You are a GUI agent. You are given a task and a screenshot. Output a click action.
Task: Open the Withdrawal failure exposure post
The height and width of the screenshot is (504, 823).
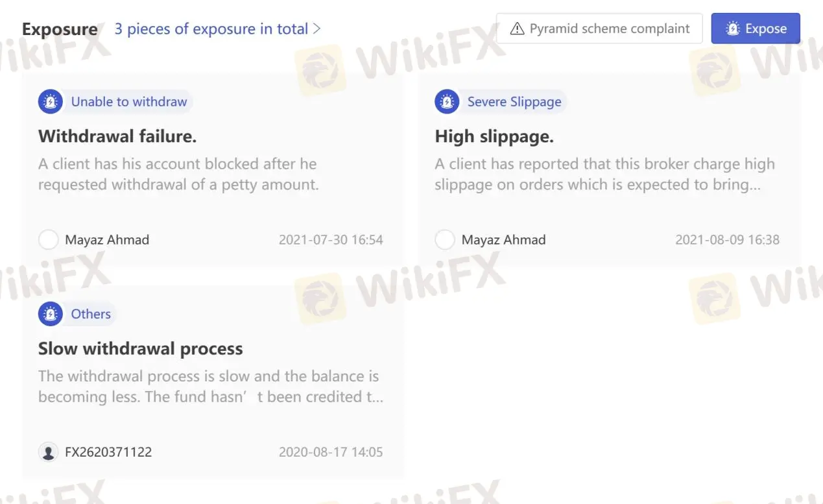117,136
